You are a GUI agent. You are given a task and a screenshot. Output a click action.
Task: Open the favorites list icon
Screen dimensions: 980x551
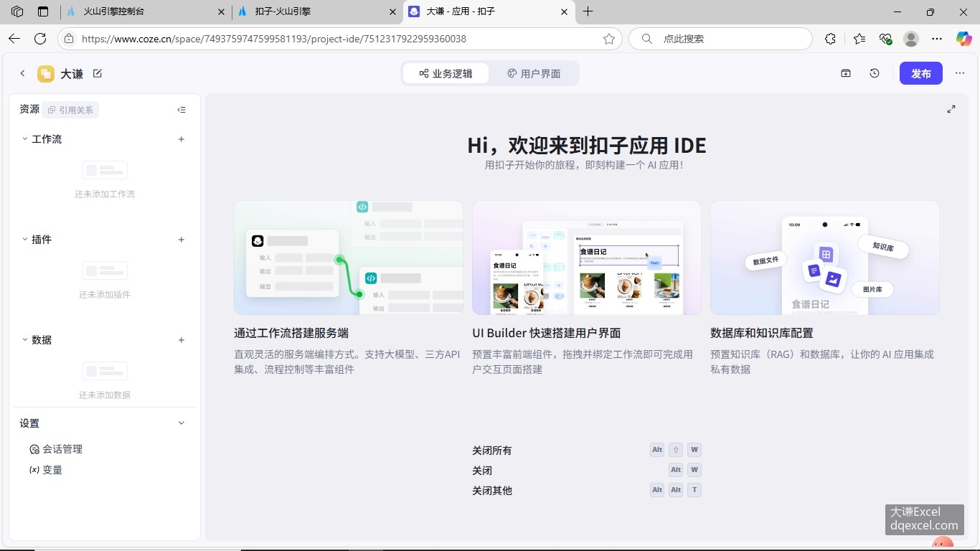(859, 39)
